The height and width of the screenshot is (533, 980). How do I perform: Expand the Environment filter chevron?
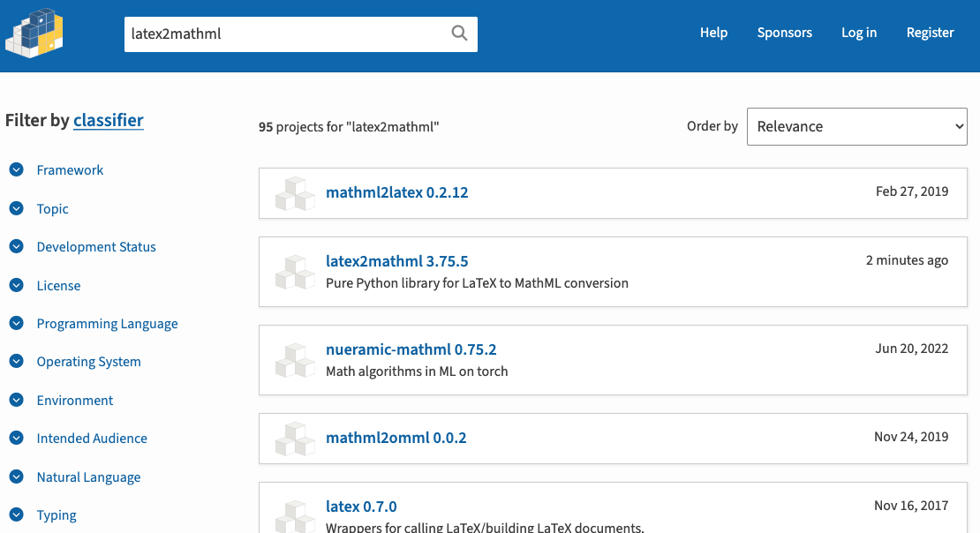[16, 400]
